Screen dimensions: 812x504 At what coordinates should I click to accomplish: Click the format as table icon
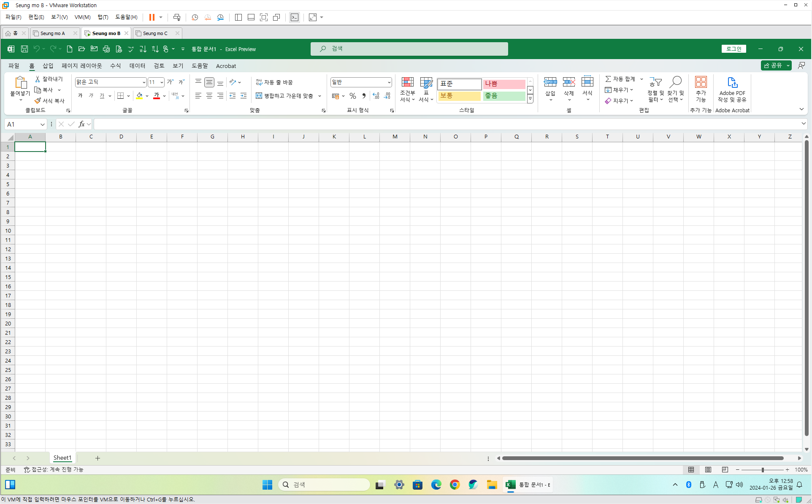(426, 83)
